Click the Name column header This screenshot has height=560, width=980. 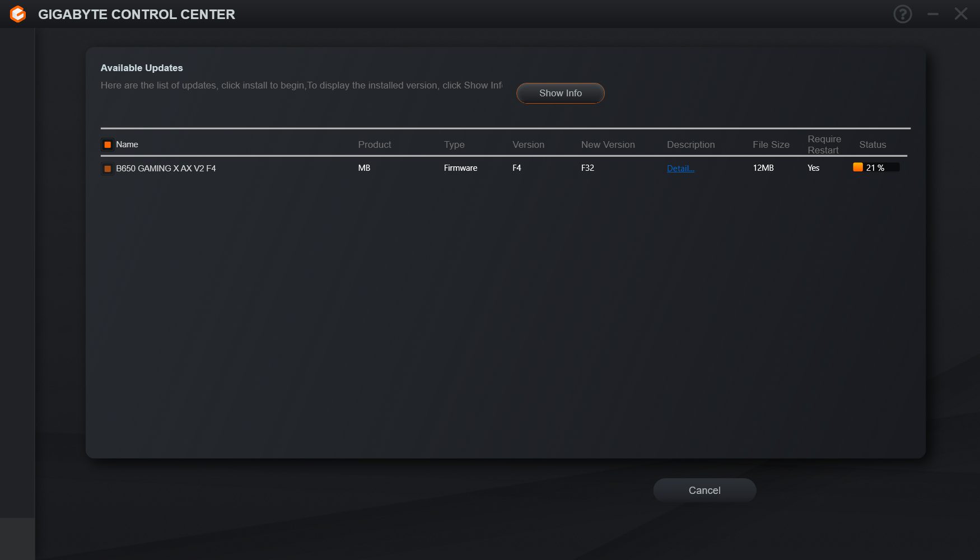(x=127, y=144)
